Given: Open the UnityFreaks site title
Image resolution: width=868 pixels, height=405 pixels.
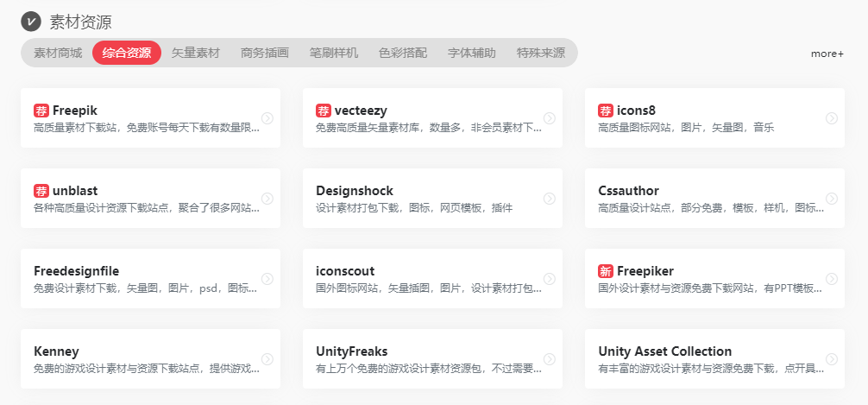Looking at the screenshot, I should [351, 351].
